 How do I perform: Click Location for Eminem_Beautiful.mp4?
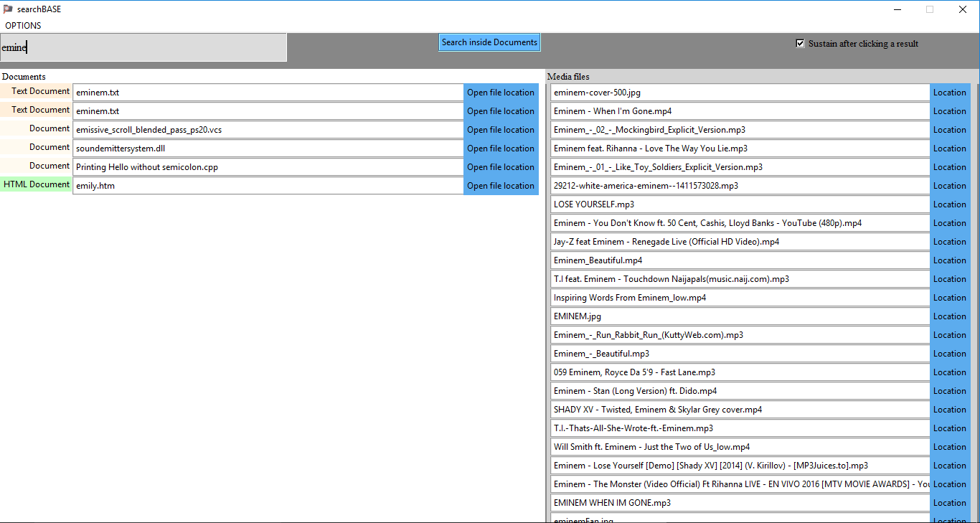[950, 260]
